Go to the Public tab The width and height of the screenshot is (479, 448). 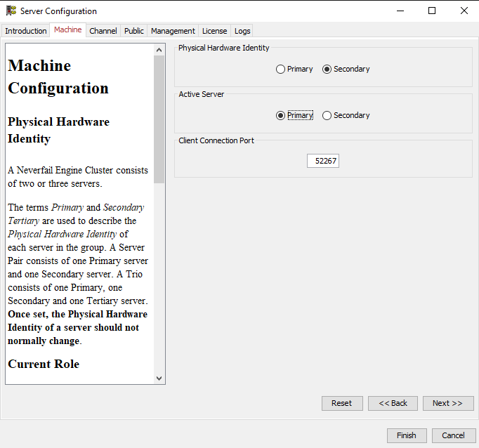(x=134, y=31)
